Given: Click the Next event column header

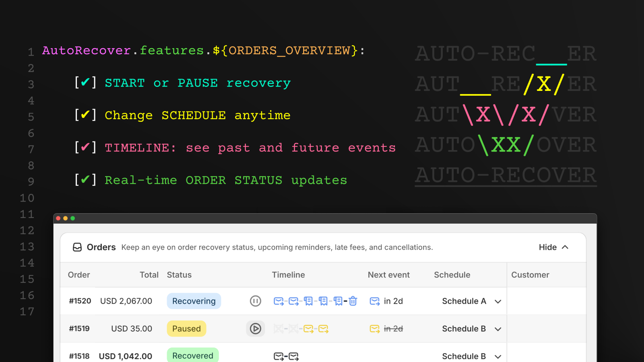Looking at the screenshot, I should coord(388,275).
